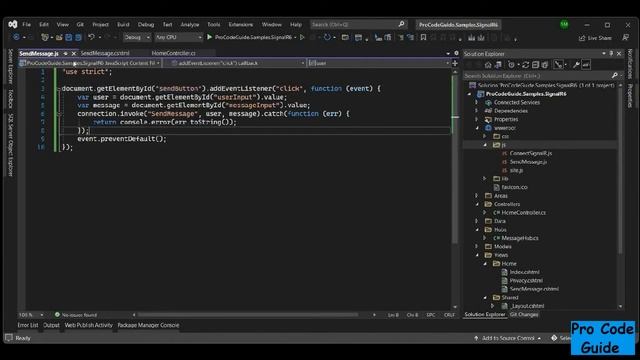Open the Extensions menu
This screenshot has height=360, width=640.
[240, 24]
